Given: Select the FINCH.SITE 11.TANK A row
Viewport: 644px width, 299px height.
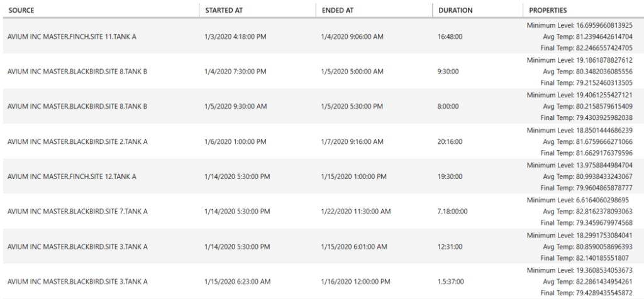Looking at the screenshot, I should click(x=322, y=36).
